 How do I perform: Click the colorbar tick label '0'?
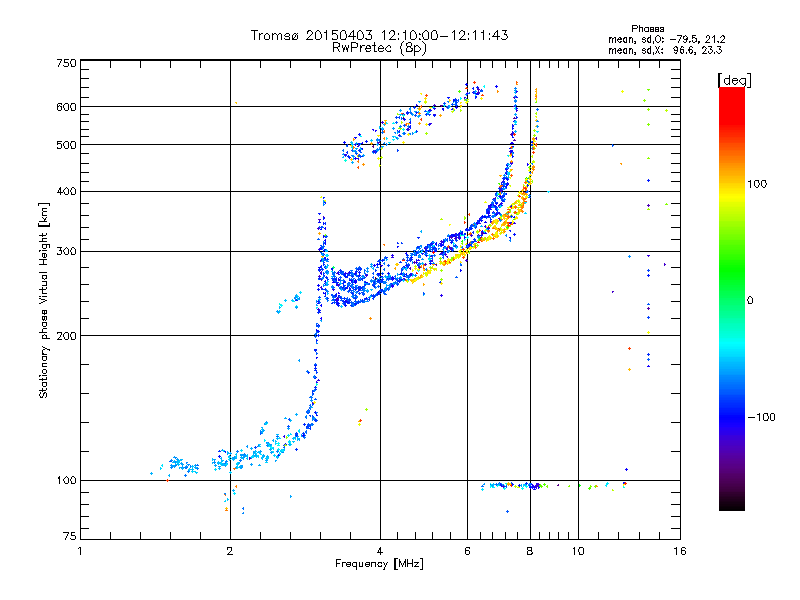750,301
